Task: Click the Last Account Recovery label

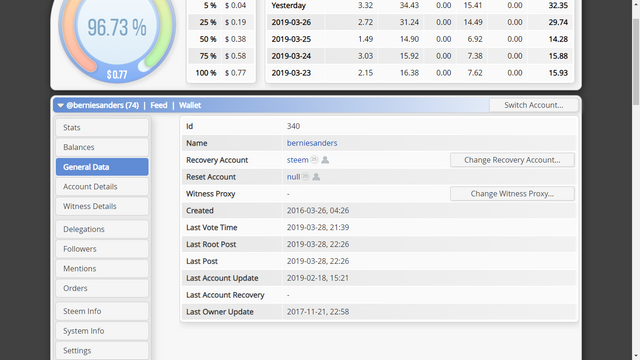Action: pos(225,295)
